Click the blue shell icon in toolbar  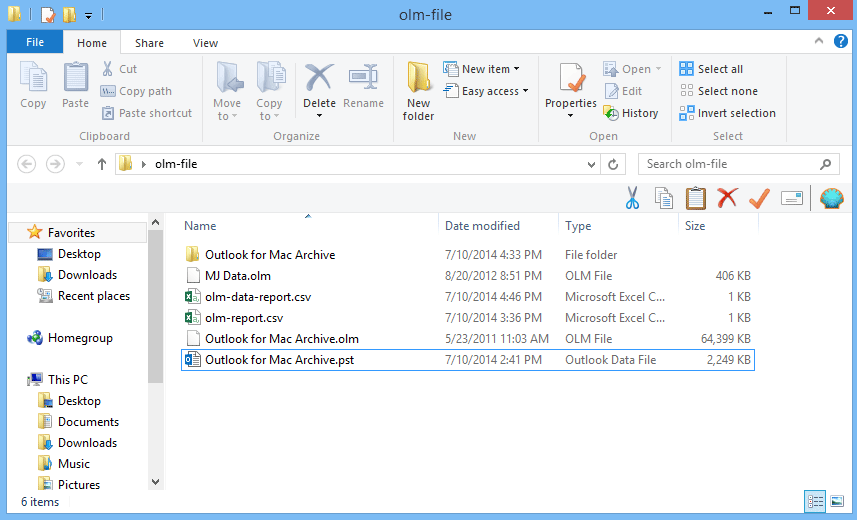pyautogui.click(x=831, y=198)
